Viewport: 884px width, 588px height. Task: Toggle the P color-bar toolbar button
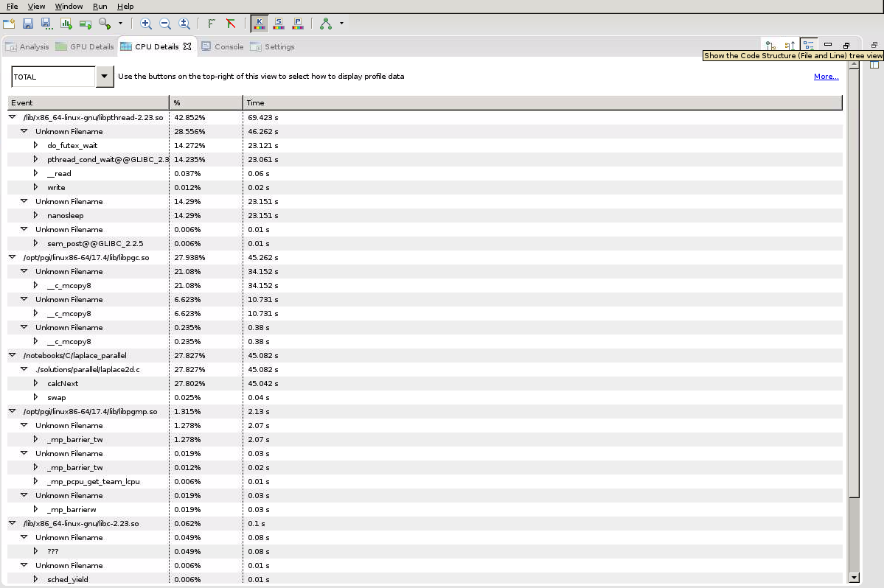pos(298,24)
